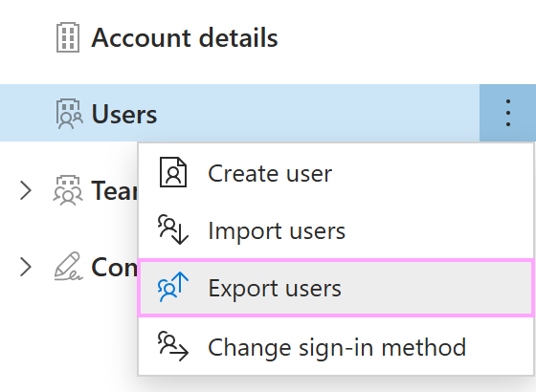Select Create user from the menu
Viewport: 536px width, 392px height.
pyautogui.click(x=336, y=173)
